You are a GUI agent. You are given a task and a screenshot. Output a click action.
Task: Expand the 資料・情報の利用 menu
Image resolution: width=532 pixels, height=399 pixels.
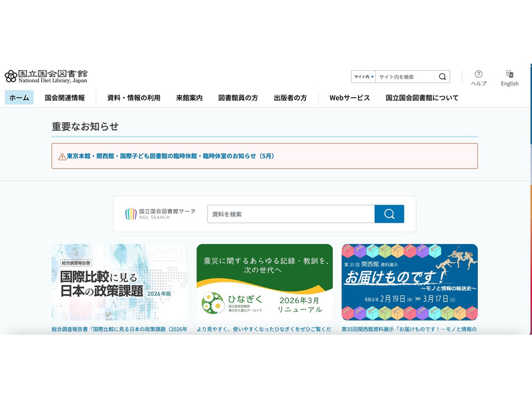coord(133,98)
